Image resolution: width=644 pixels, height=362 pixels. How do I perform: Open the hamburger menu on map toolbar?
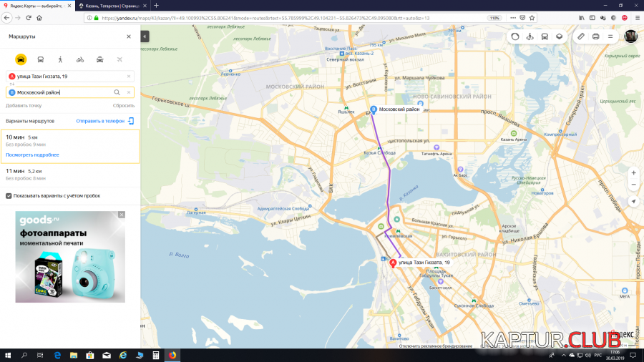coord(610,36)
